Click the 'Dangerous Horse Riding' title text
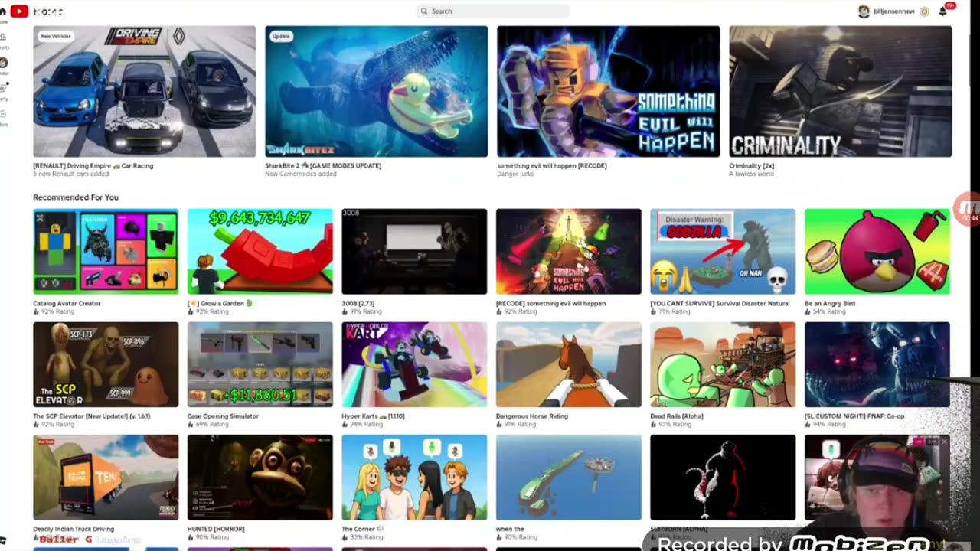 pos(532,416)
